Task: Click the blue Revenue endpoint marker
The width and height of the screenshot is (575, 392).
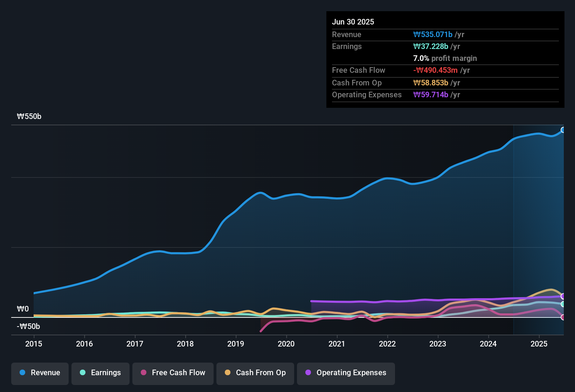Action: coord(563,130)
